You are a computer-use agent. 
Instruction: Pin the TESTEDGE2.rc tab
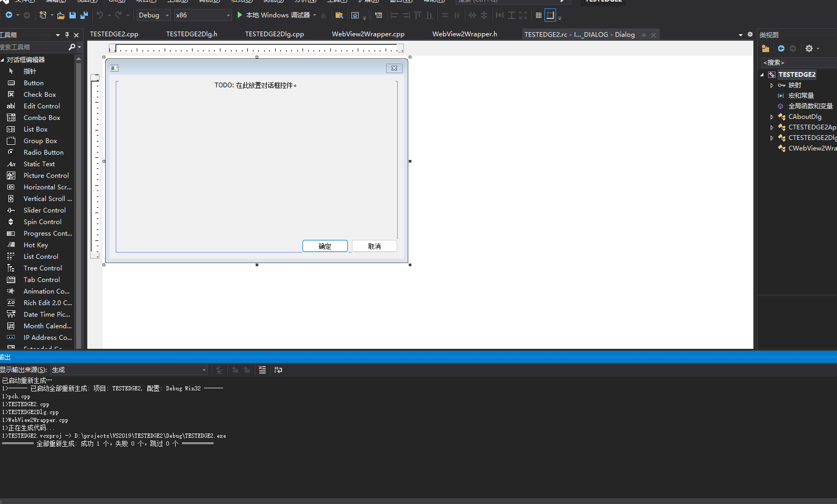(x=643, y=35)
